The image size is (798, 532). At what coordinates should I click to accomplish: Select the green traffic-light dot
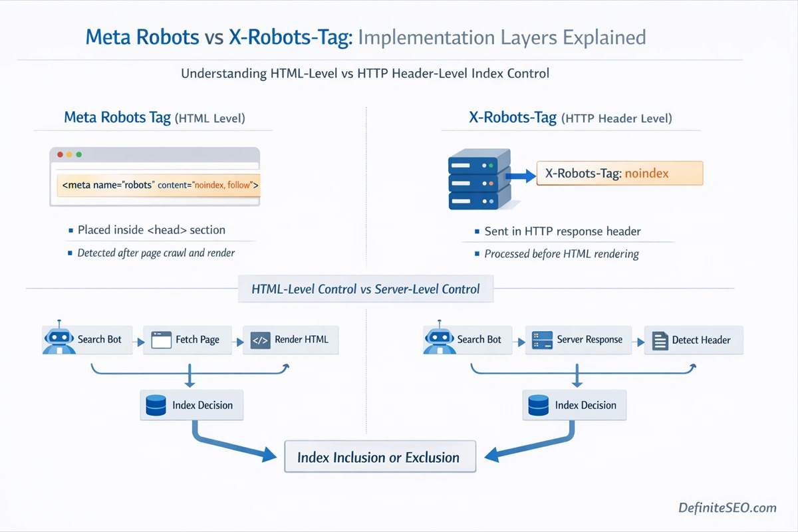(x=79, y=153)
